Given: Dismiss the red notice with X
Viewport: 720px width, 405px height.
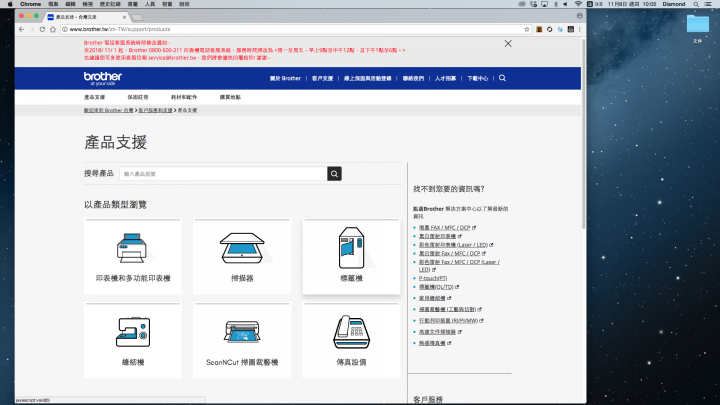Looking at the screenshot, I should [508, 44].
